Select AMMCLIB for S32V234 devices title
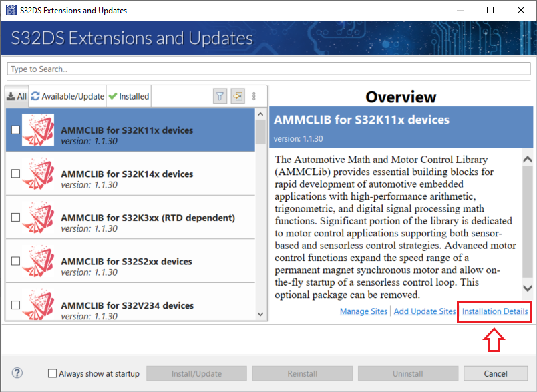The width and height of the screenshot is (537, 392). point(128,305)
